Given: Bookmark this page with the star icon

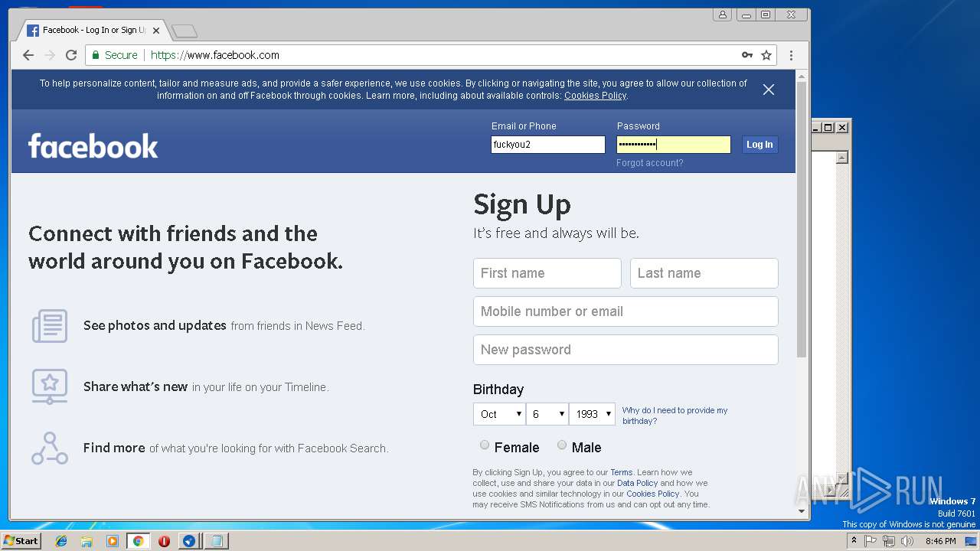Looking at the screenshot, I should (x=766, y=55).
